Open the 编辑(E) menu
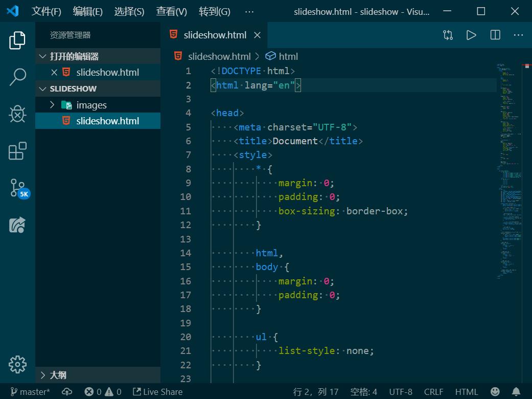The width and height of the screenshot is (532, 399). pos(87,12)
